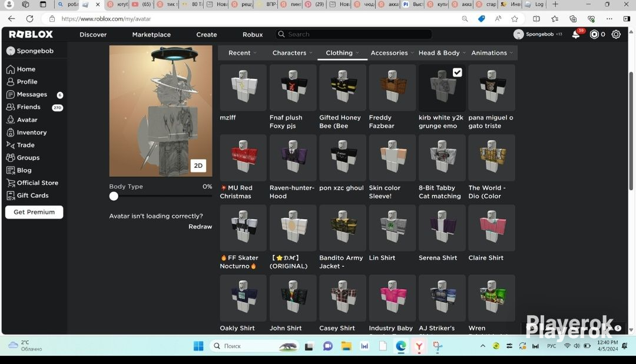The height and width of the screenshot is (364, 636).
Task: Expand the Animations dropdown
Action: (492, 53)
